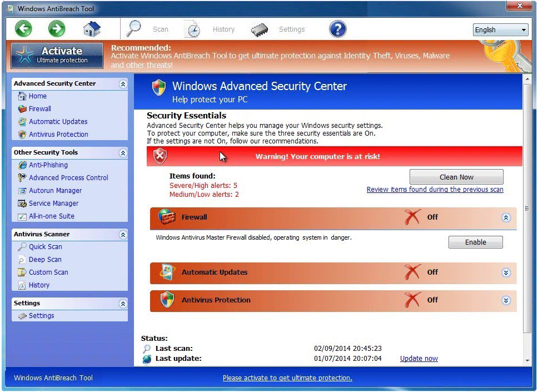Expand the Automatic Updates row
The height and width of the screenshot is (392, 538).
point(506,272)
